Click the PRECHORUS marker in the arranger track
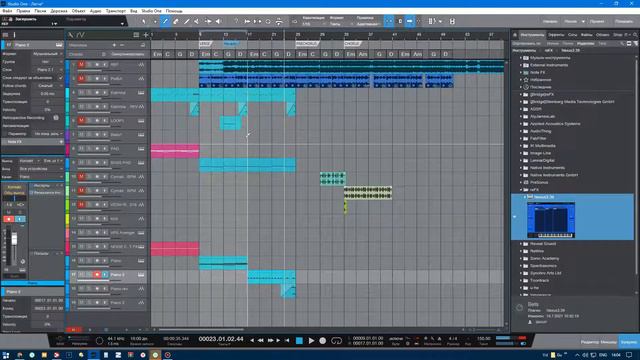Viewport: 640px width, 360px height. coord(307,44)
